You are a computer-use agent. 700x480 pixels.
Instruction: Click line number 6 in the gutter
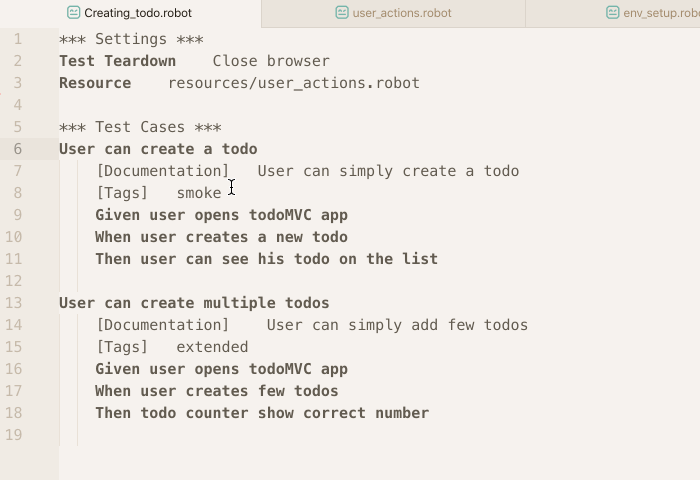point(17,149)
